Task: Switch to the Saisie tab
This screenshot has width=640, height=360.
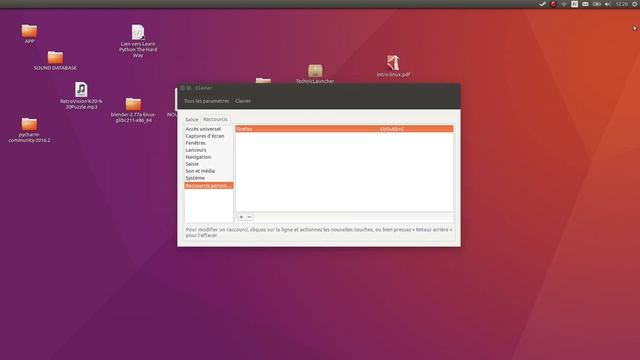Action: [191, 120]
